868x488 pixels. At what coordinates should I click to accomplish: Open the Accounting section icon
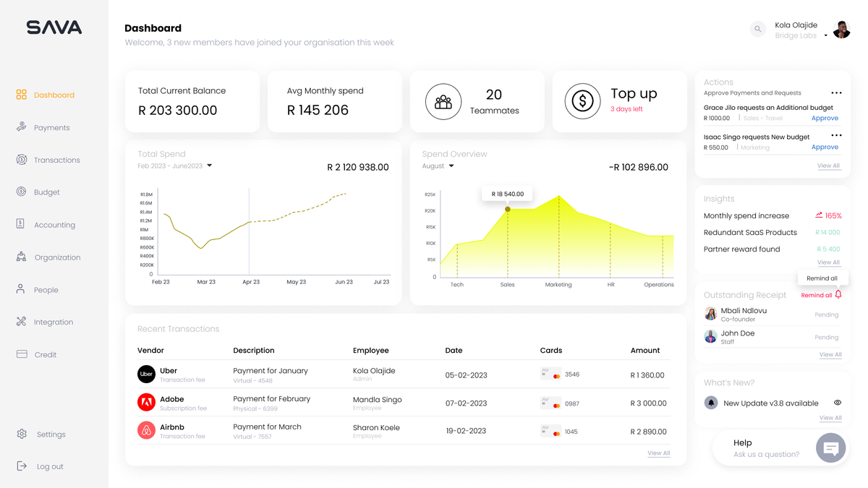[22, 225]
